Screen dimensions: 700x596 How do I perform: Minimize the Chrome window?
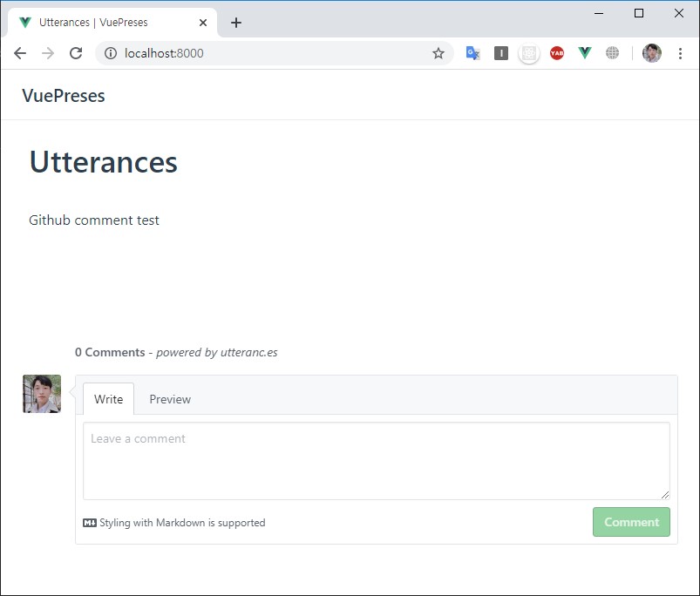[599, 13]
